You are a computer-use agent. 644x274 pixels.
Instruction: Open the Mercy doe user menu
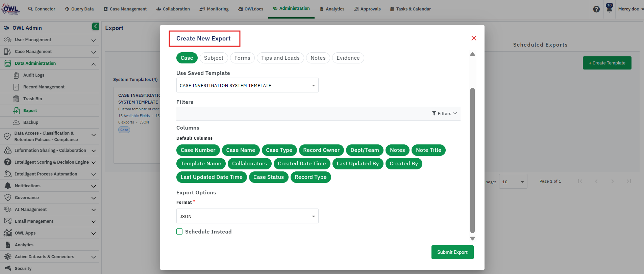coord(630,9)
